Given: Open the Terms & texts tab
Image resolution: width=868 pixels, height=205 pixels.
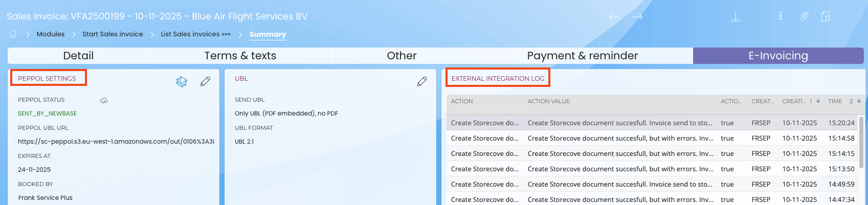Looking at the screenshot, I should click(x=240, y=56).
